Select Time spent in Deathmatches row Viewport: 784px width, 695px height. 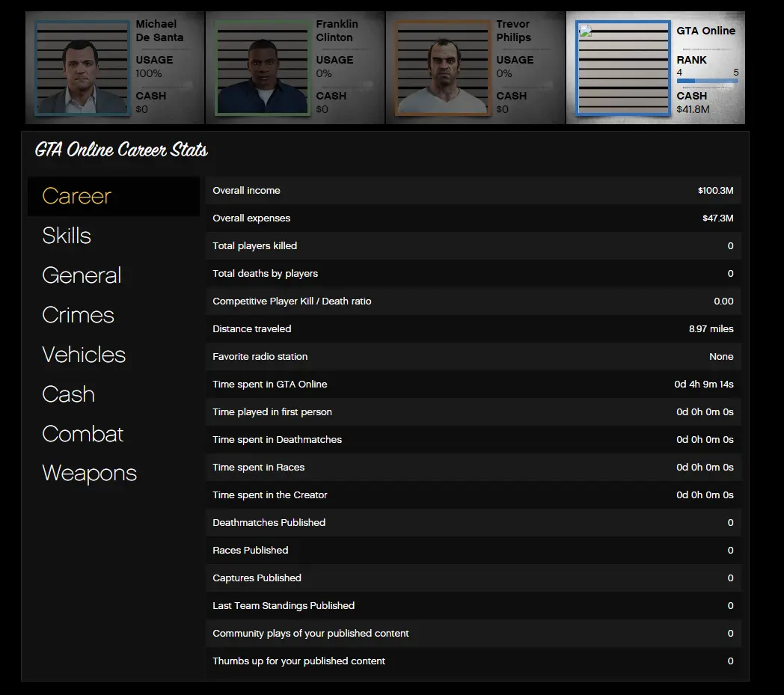coord(473,439)
